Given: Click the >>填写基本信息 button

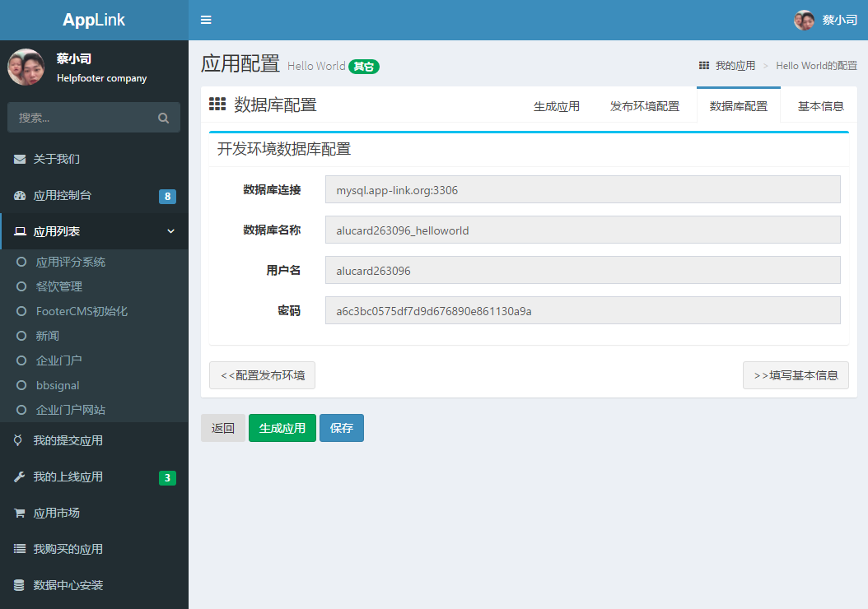Looking at the screenshot, I should (x=796, y=375).
